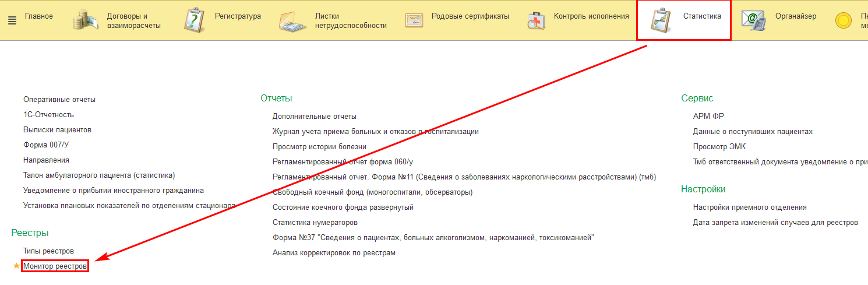The height and width of the screenshot is (285, 868).
Task: Click the Контроль исполнения medical icon
Action: coord(536,20)
